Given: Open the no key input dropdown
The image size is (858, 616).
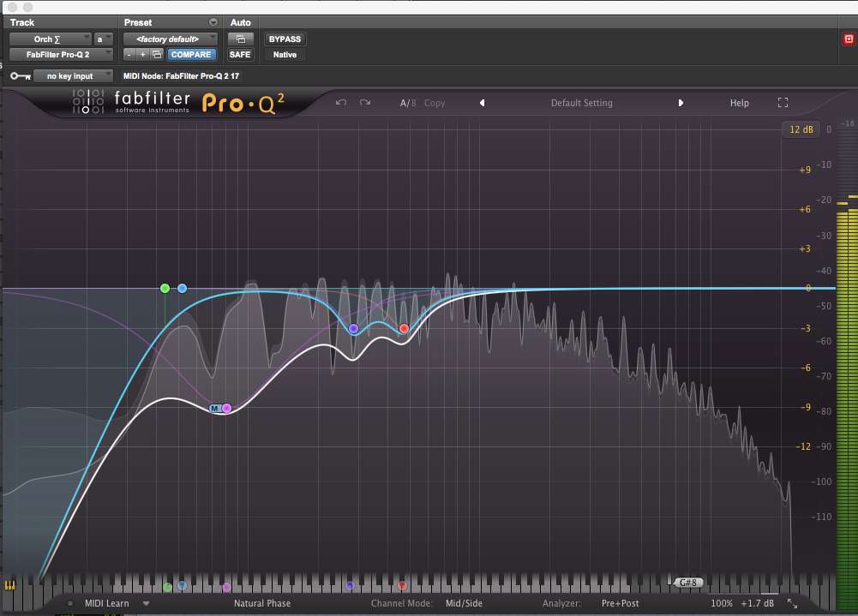Looking at the screenshot, I should coord(74,76).
